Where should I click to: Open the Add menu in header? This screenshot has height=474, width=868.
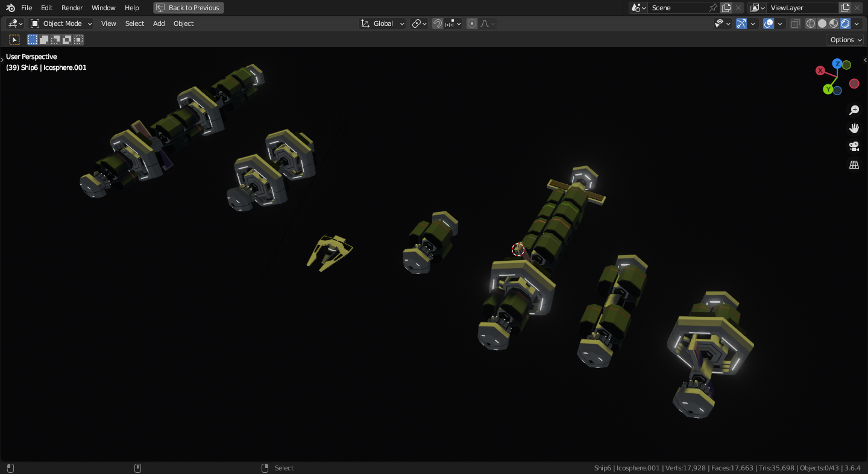pyautogui.click(x=159, y=23)
